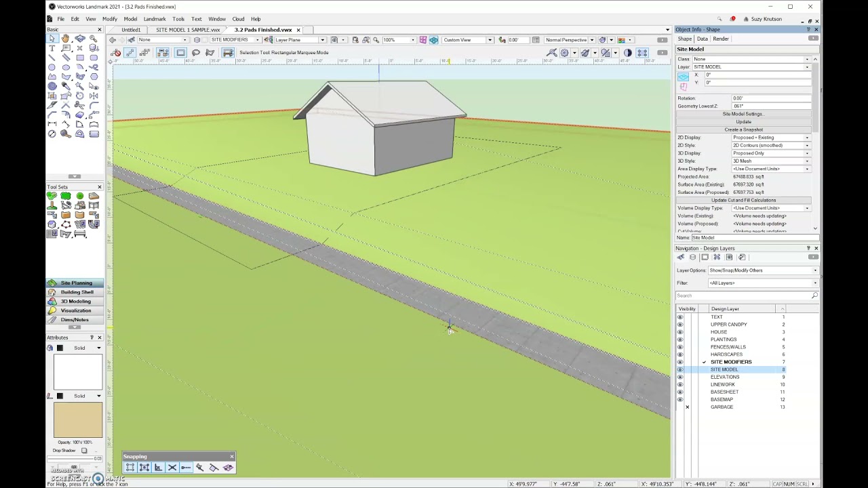Select the Flyover tool
The width and height of the screenshot is (868, 488).
pos(80,39)
